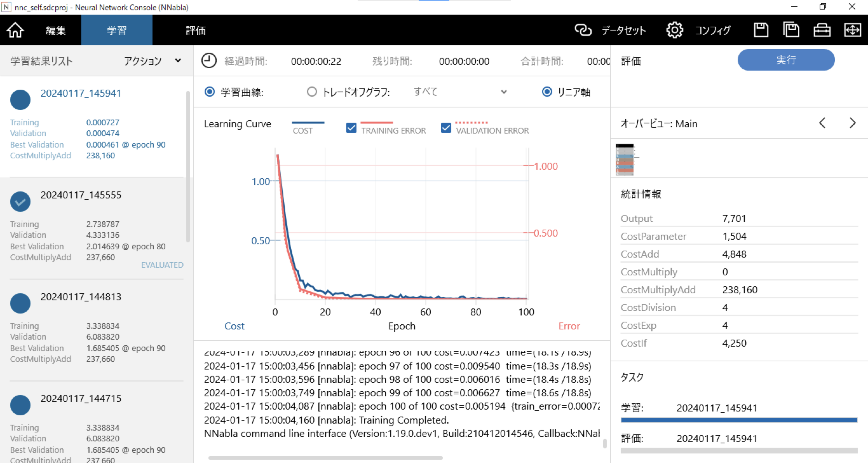The width and height of the screenshot is (868, 463).
Task: Uncheck the VALIDATION ERROR checkbox
Action: [x=446, y=128]
